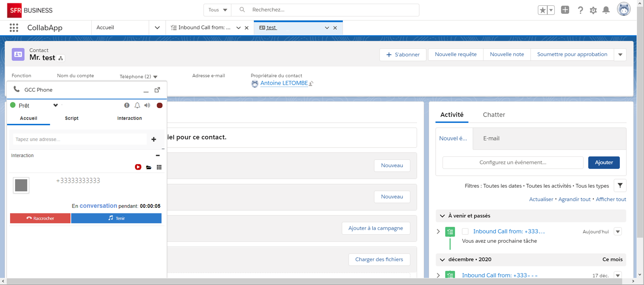
Task: Click the filter funnel icon in Activity
Action: (x=620, y=186)
